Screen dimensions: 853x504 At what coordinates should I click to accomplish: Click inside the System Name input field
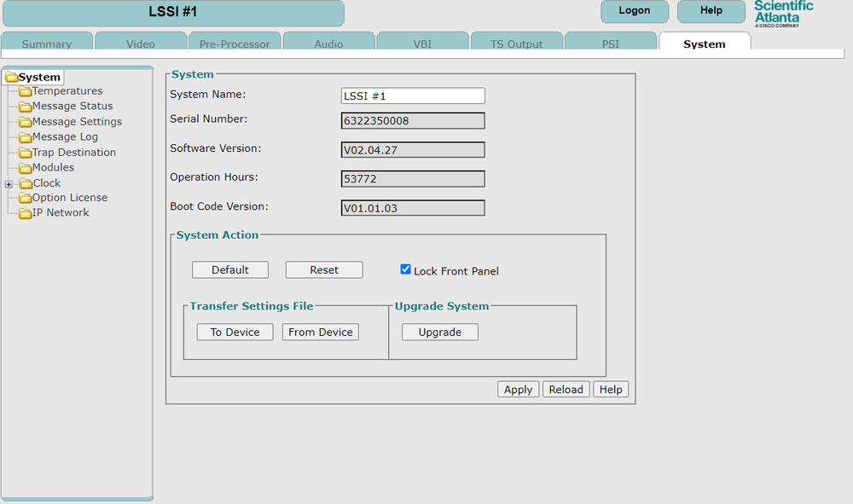click(413, 96)
